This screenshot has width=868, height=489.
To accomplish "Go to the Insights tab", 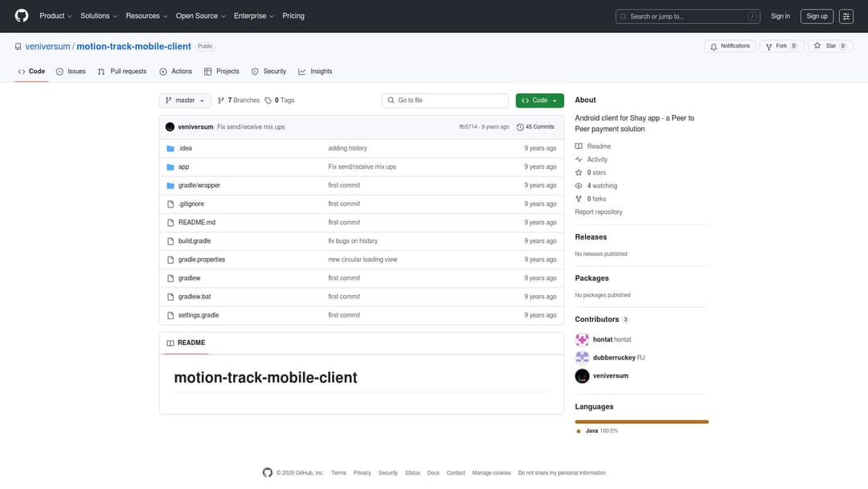I will (315, 72).
